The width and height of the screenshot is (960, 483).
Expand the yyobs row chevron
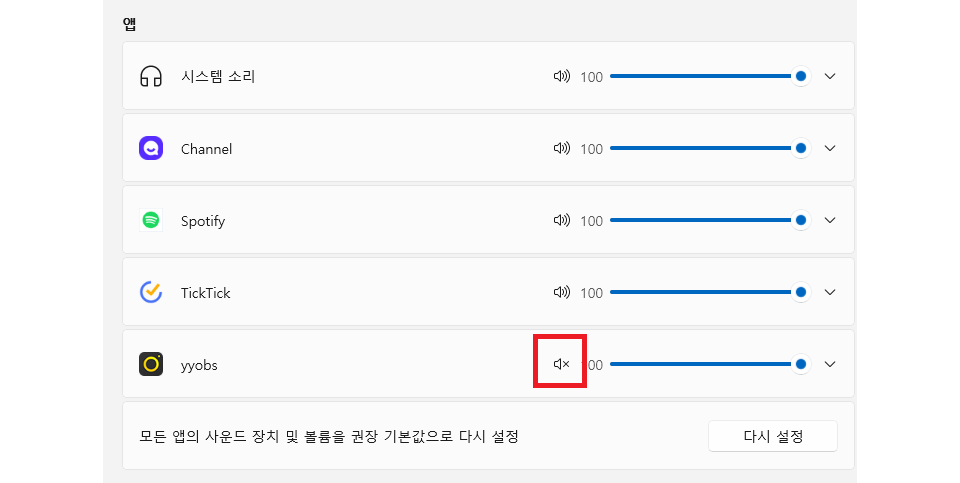tap(829, 364)
